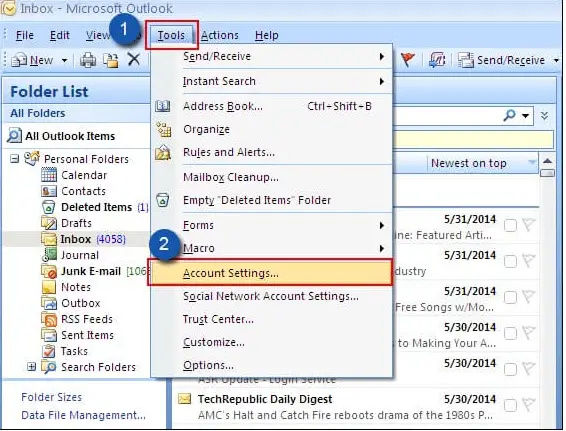Viewport: 566px width, 431px height.
Task: Click the New mail button
Action: (33, 60)
